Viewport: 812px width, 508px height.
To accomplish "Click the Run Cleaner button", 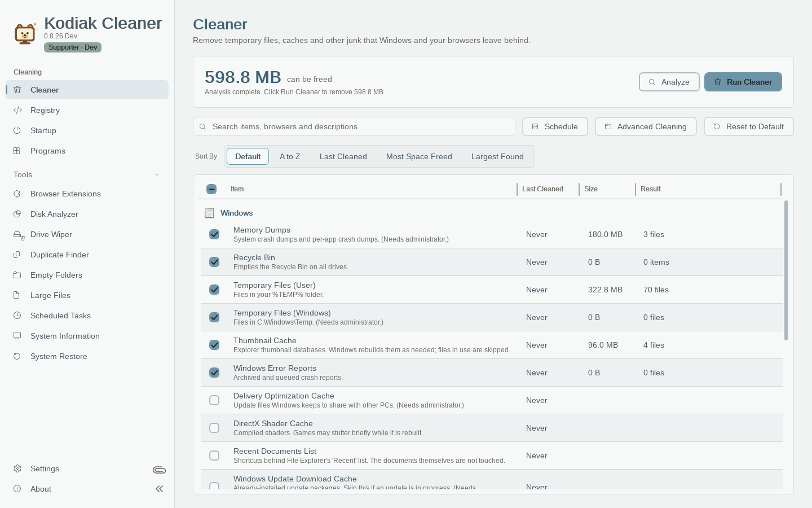I will 743,82.
